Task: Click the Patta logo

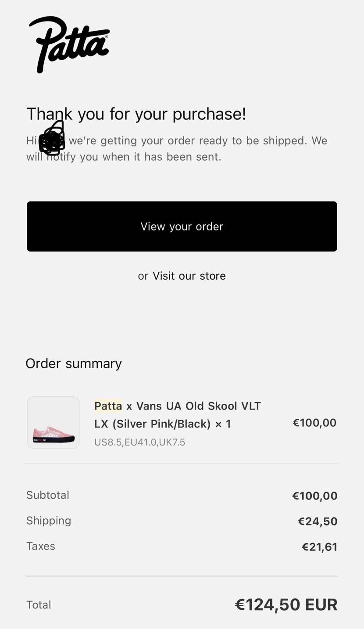Action: 69,44
